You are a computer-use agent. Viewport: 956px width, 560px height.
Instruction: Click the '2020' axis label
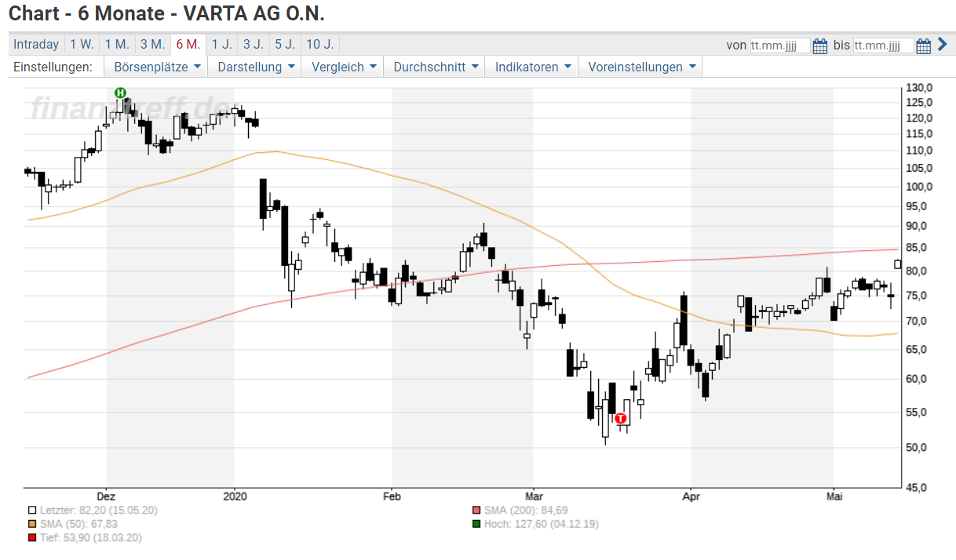pos(235,496)
